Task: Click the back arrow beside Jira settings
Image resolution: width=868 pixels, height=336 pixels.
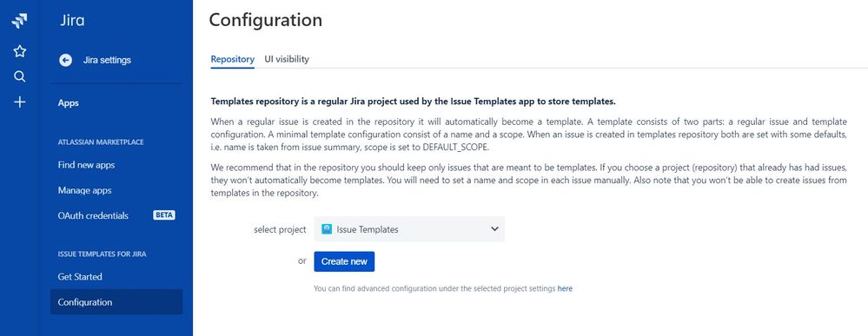Action: click(65, 60)
